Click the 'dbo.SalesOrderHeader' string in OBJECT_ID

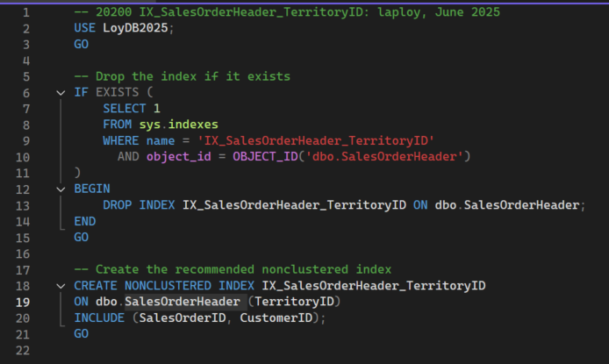click(x=392, y=157)
